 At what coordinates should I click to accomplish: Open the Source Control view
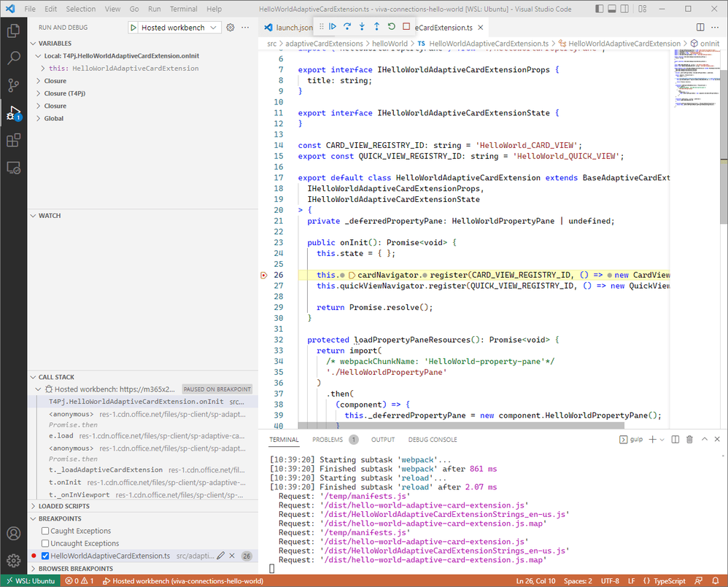tap(13, 85)
